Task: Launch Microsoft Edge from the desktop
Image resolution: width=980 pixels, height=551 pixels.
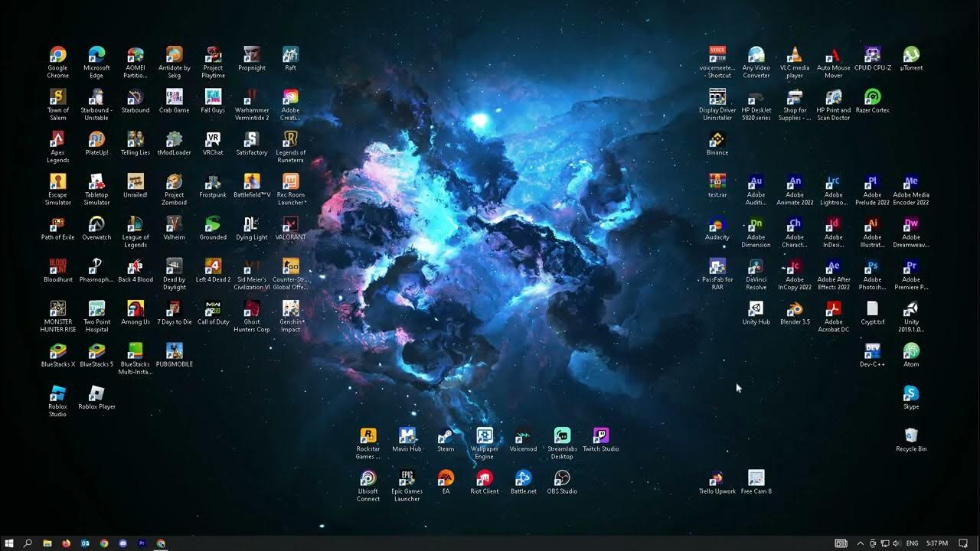Action: coord(96,62)
